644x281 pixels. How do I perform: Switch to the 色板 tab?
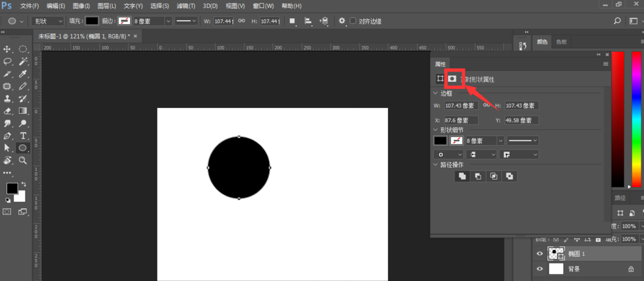click(x=561, y=42)
